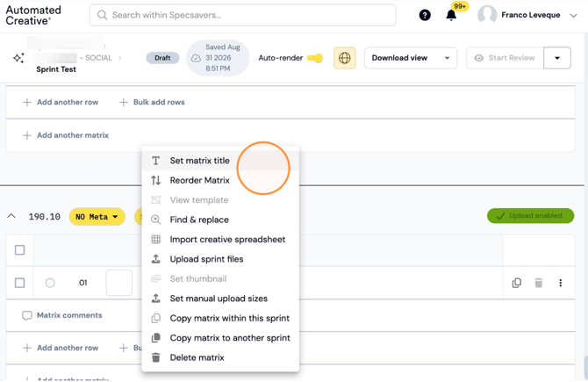Choose Upload sprint files menu entry

click(220, 259)
